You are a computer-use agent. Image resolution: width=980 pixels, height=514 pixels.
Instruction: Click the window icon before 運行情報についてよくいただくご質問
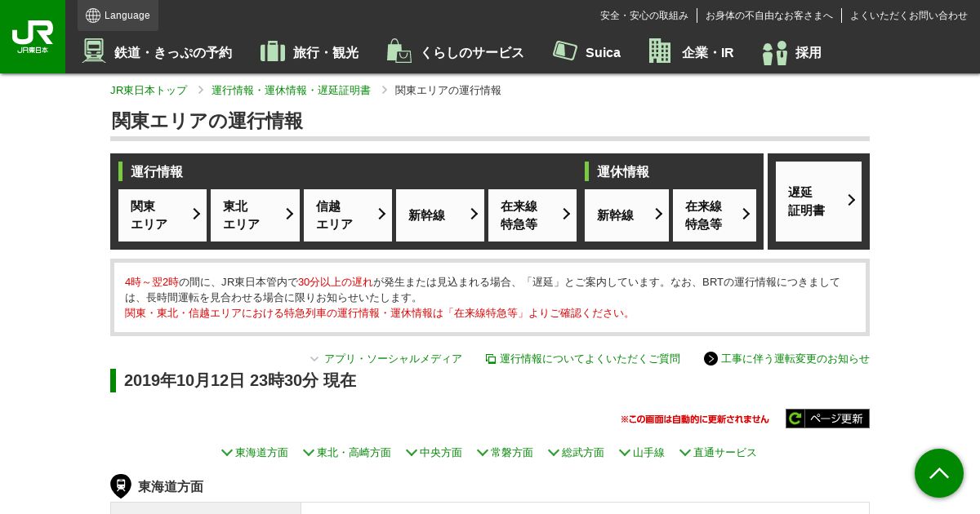[491, 359]
